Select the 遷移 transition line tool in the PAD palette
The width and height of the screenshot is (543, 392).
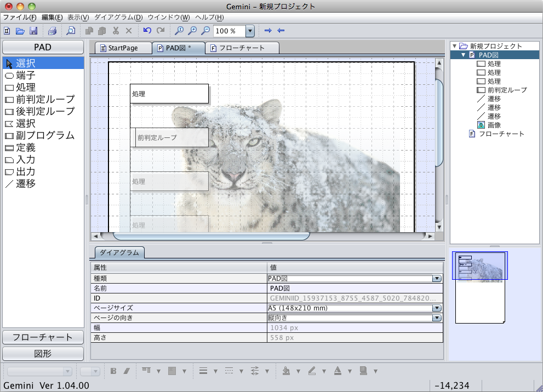[x=43, y=184]
